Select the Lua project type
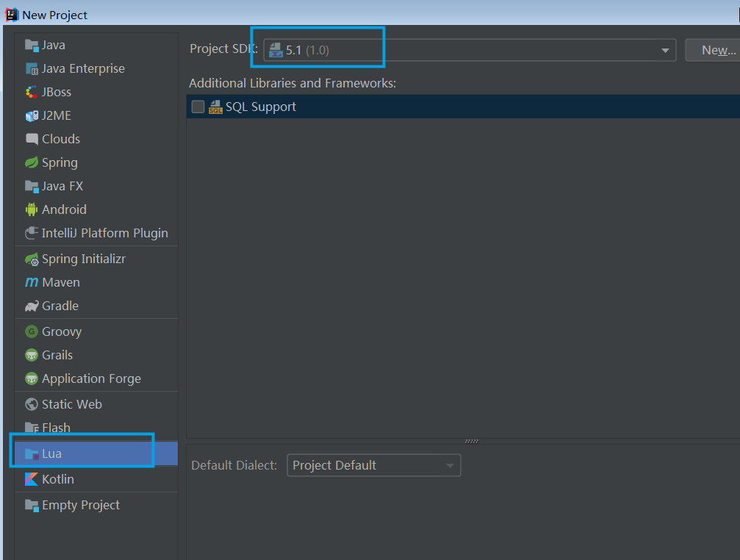 click(96, 454)
